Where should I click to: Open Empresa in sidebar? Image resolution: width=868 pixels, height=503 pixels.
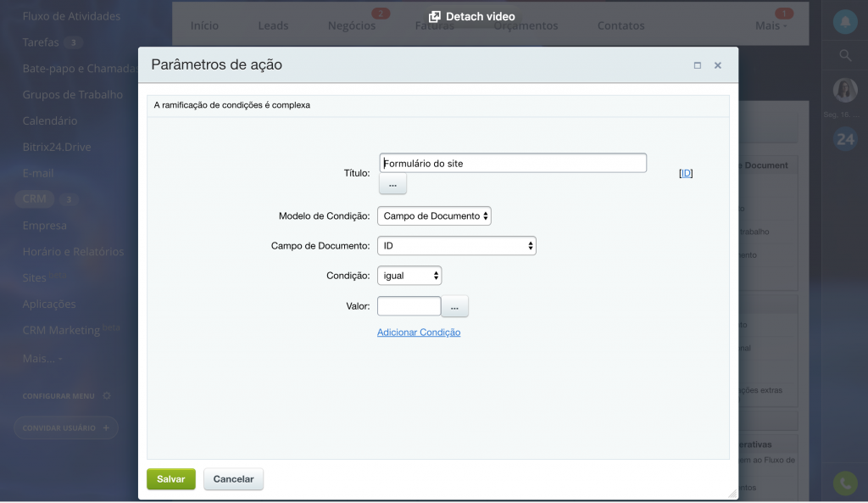click(44, 226)
